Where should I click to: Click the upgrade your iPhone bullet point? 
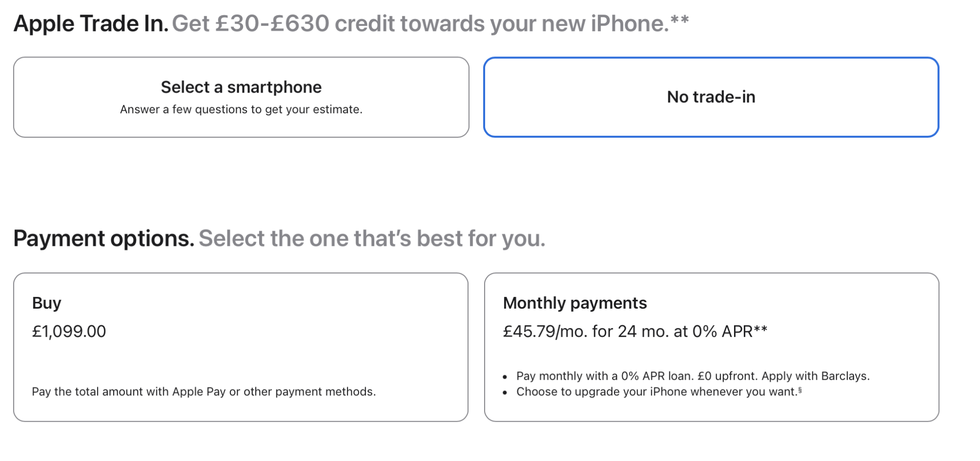coord(657,392)
